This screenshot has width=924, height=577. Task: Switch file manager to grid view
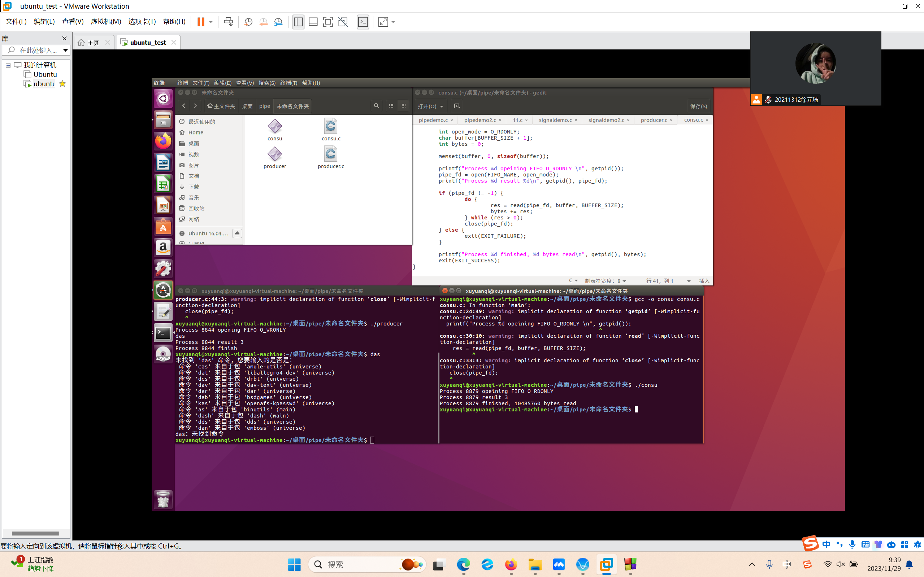pyautogui.click(x=404, y=106)
